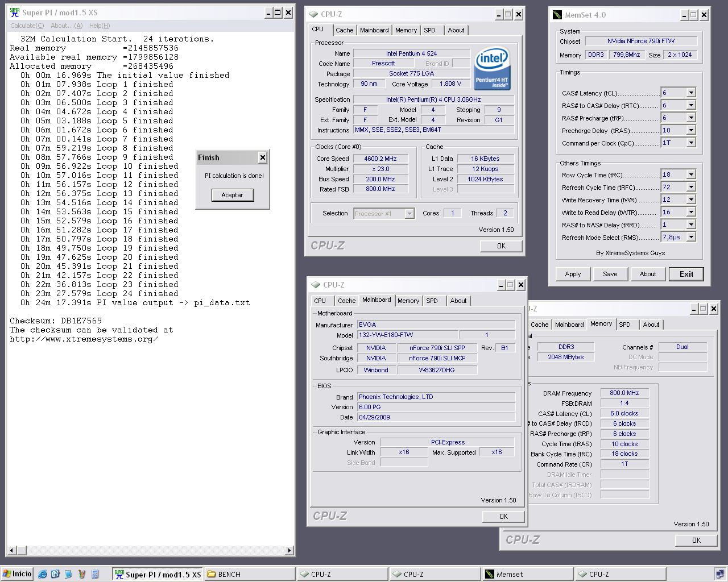Click the mainboard model 132-YW-E180-FTW field
The height and width of the screenshot is (582, 728).
[x=407, y=335]
